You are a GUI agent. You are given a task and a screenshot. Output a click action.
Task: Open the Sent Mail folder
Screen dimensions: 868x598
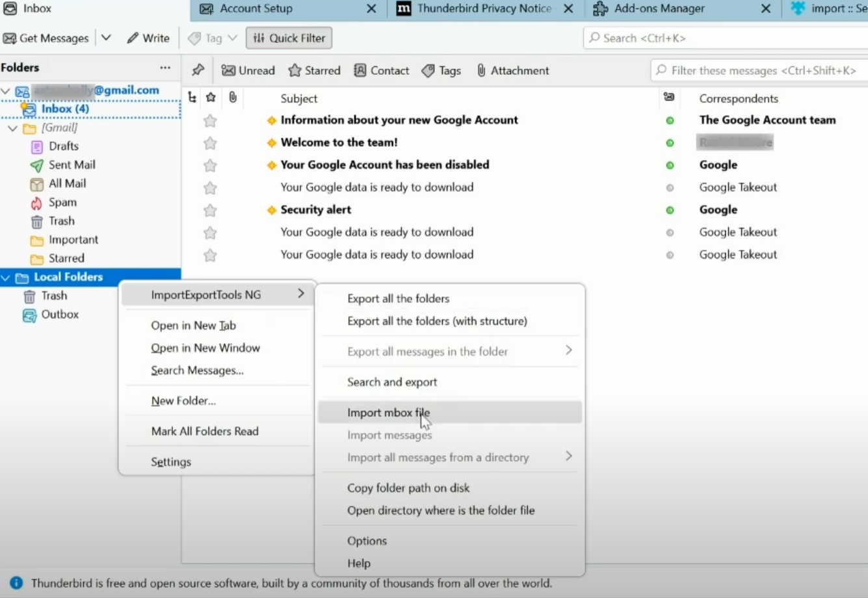(x=72, y=165)
